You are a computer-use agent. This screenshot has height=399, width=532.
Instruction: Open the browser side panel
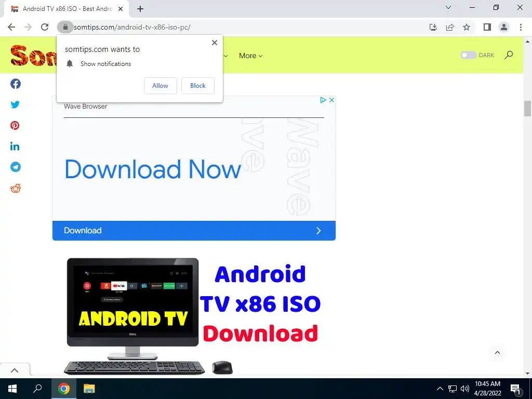tap(487, 27)
